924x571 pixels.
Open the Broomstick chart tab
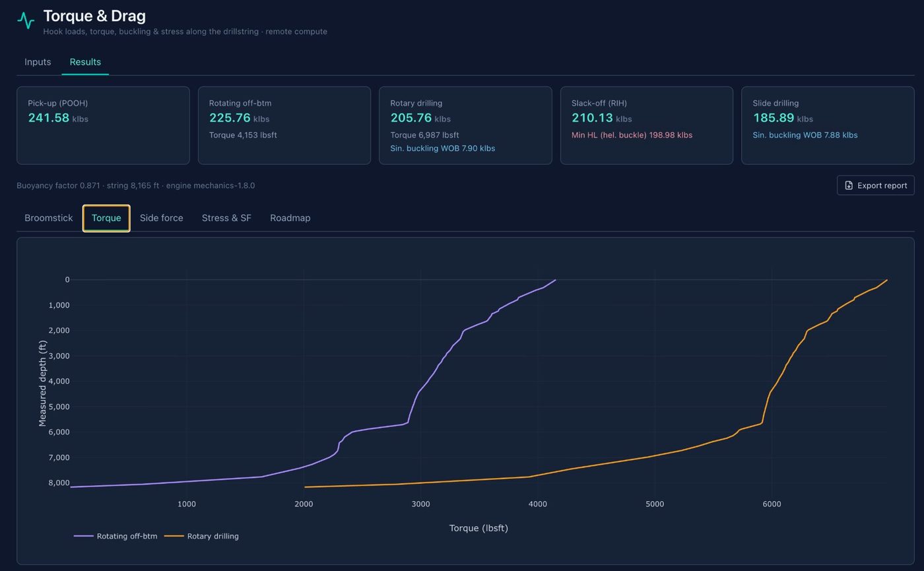point(49,218)
